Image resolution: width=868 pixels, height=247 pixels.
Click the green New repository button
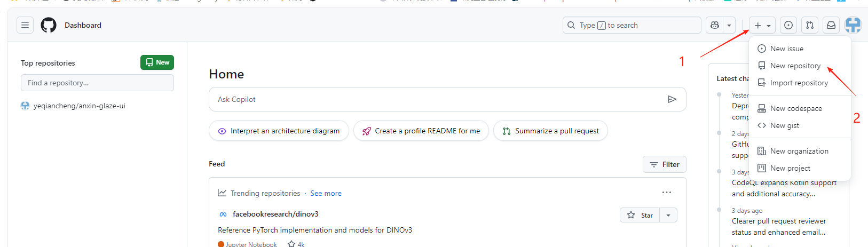(157, 62)
